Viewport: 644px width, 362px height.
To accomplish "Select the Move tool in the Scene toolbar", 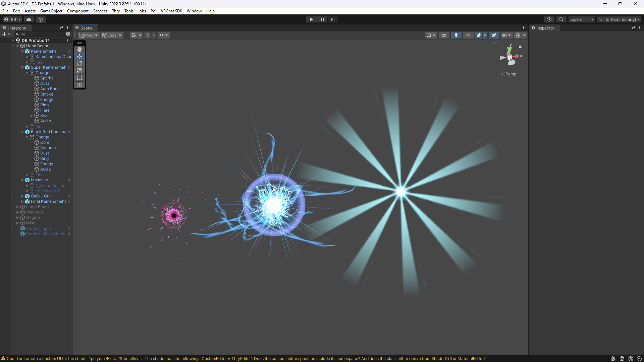I will point(79,57).
